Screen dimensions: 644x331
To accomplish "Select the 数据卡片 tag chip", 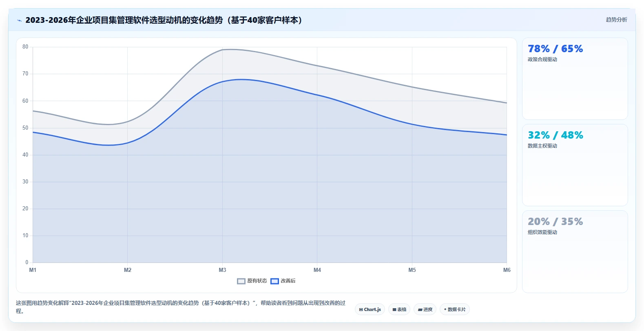I will (455, 309).
